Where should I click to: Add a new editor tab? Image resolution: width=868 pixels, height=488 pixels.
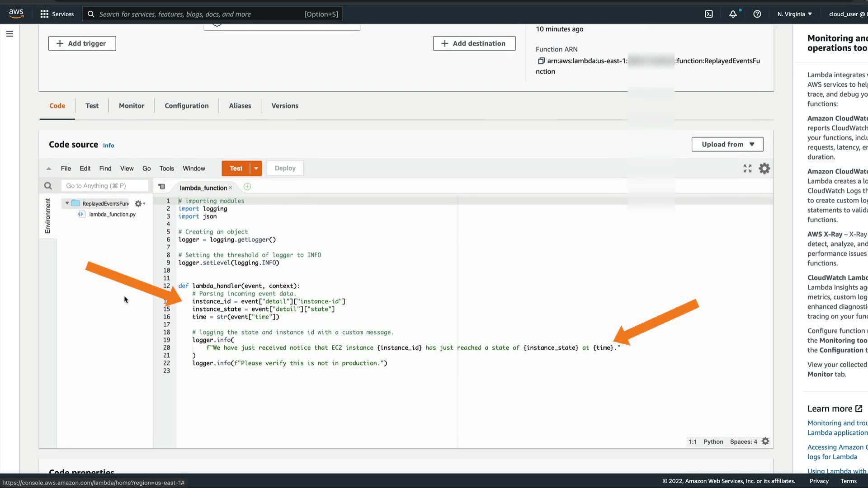click(x=247, y=187)
